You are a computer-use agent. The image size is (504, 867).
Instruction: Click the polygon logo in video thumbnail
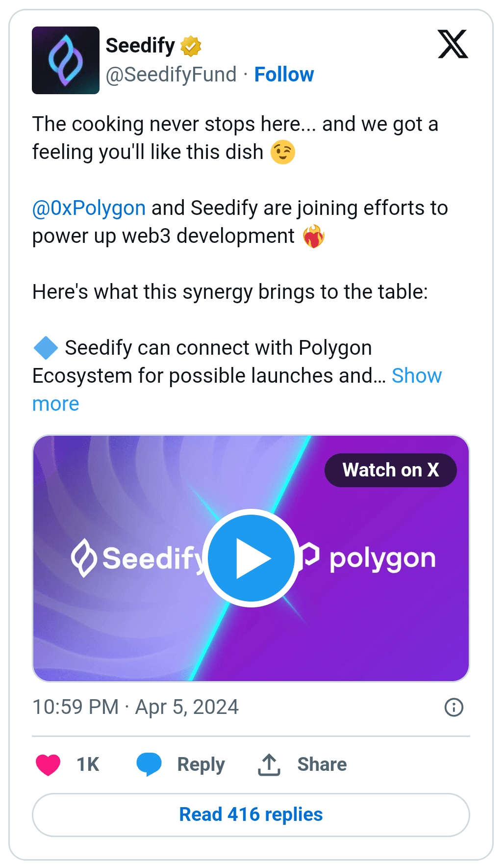[x=373, y=558]
